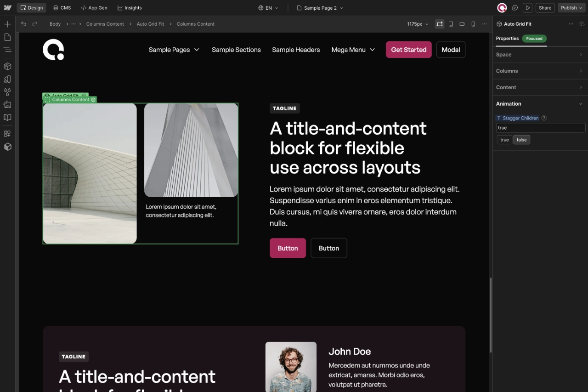588x392 pixels.
Task: Open the Apps panel
Action: pos(7,134)
